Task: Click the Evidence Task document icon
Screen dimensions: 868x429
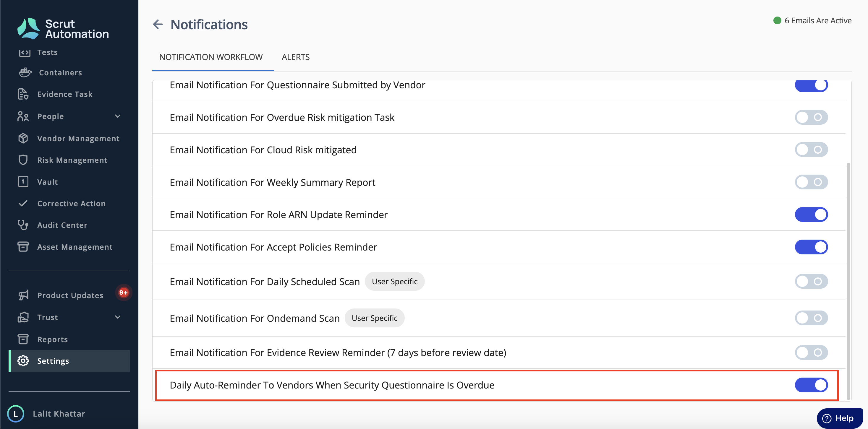Action: coord(23,94)
